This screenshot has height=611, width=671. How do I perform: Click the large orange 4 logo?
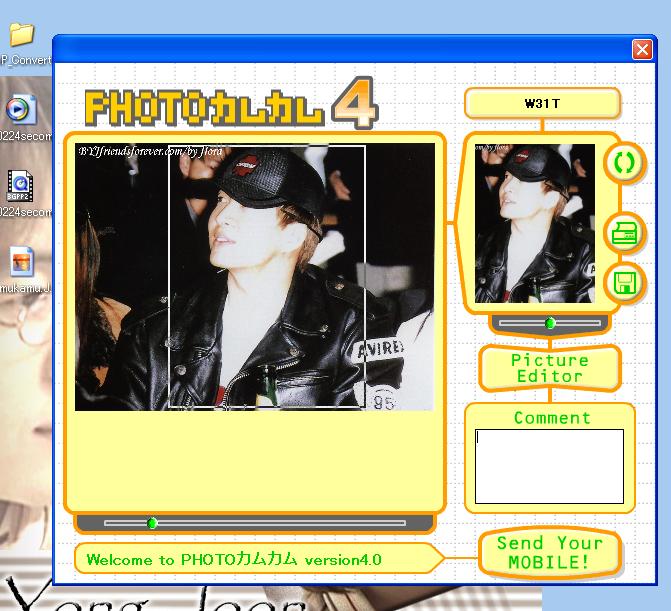[x=354, y=103]
